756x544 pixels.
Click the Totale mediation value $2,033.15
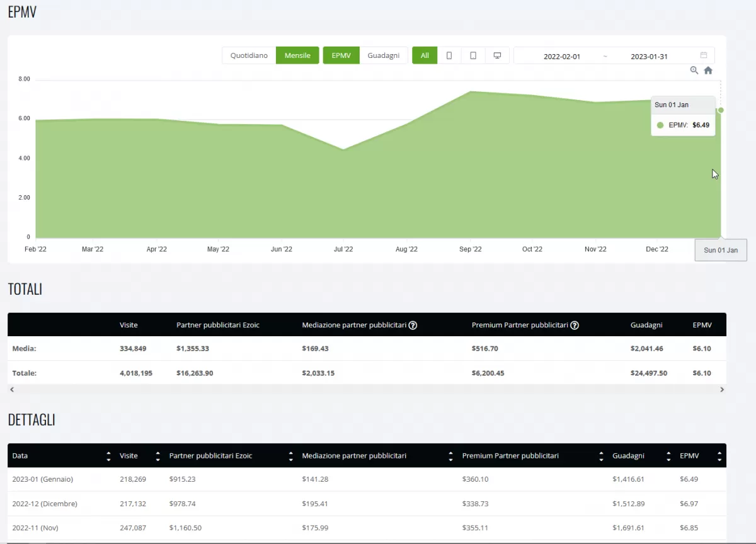point(319,373)
